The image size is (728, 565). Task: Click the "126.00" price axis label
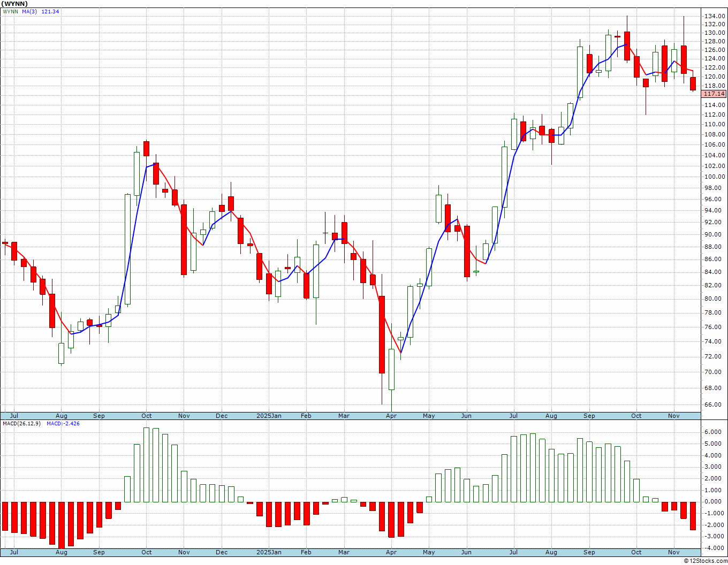point(715,50)
